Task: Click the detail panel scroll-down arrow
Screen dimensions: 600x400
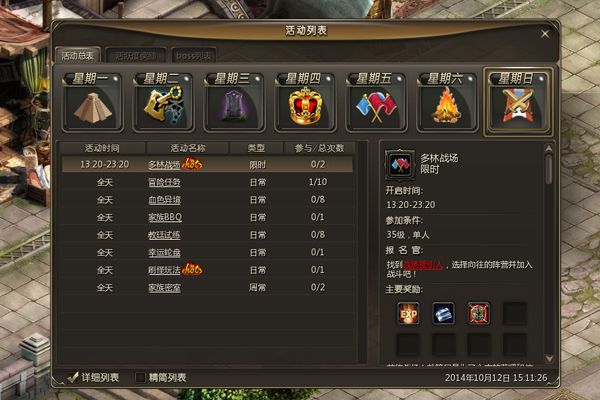Action: 549,359
